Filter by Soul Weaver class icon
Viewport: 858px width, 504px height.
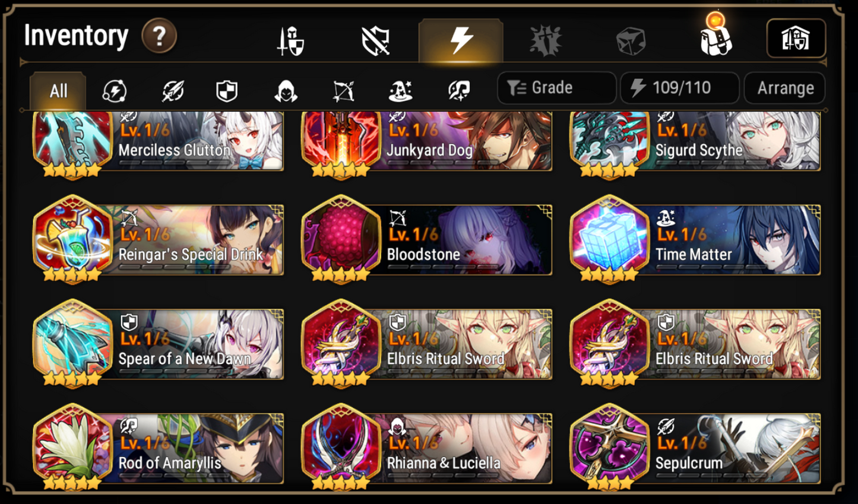tap(459, 91)
